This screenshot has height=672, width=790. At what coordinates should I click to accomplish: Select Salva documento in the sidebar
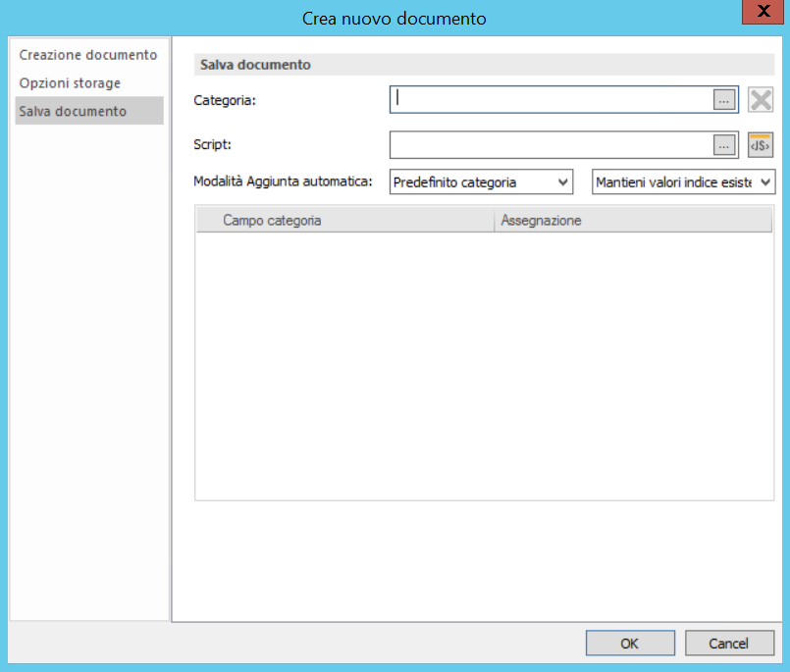pos(72,110)
